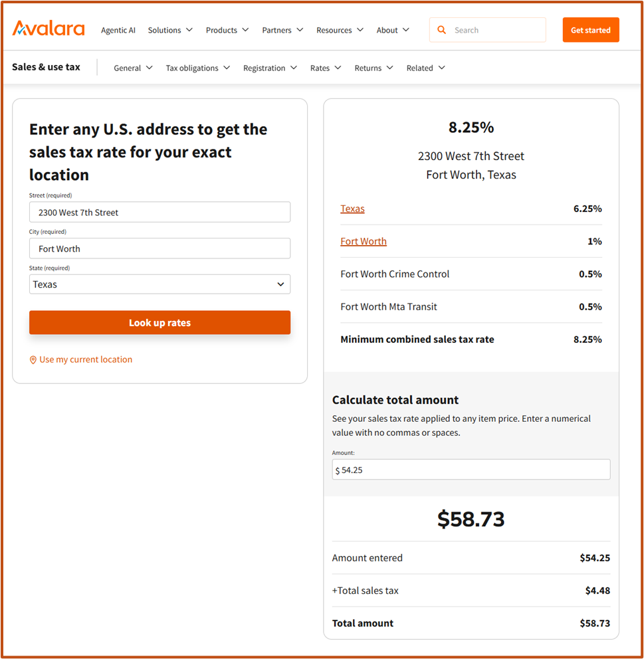Expand the Products dropdown menu

click(227, 30)
